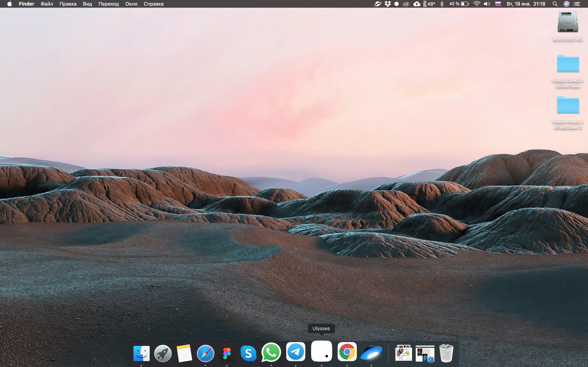Screen dimensions: 588x367
Task: Open the Справка menu
Action: click(x=153, y=4)
